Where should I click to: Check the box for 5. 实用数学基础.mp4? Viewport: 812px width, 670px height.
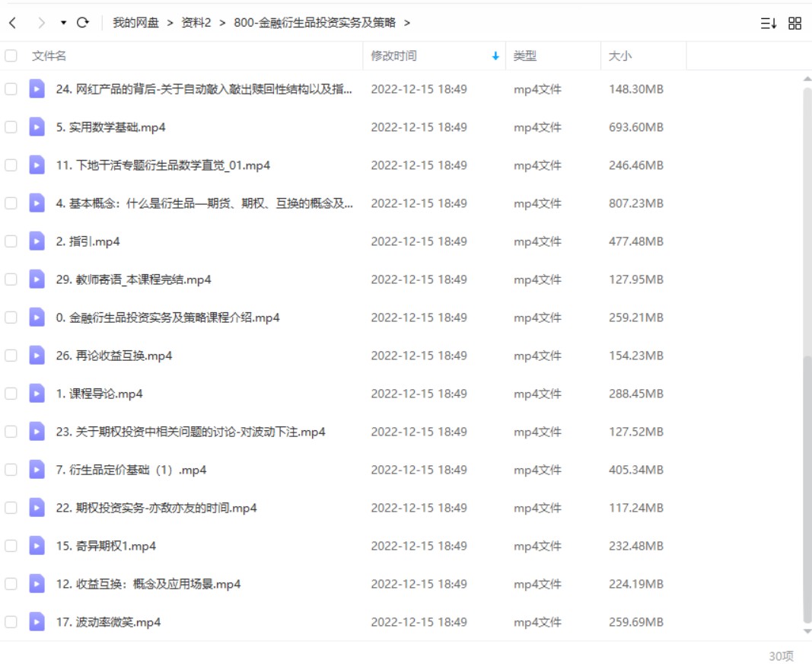11,127
